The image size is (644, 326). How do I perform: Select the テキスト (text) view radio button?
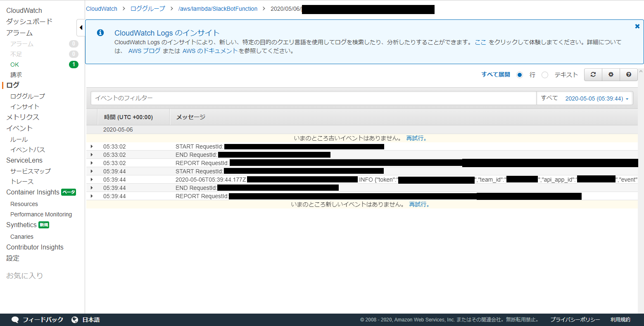pos(545,75)
